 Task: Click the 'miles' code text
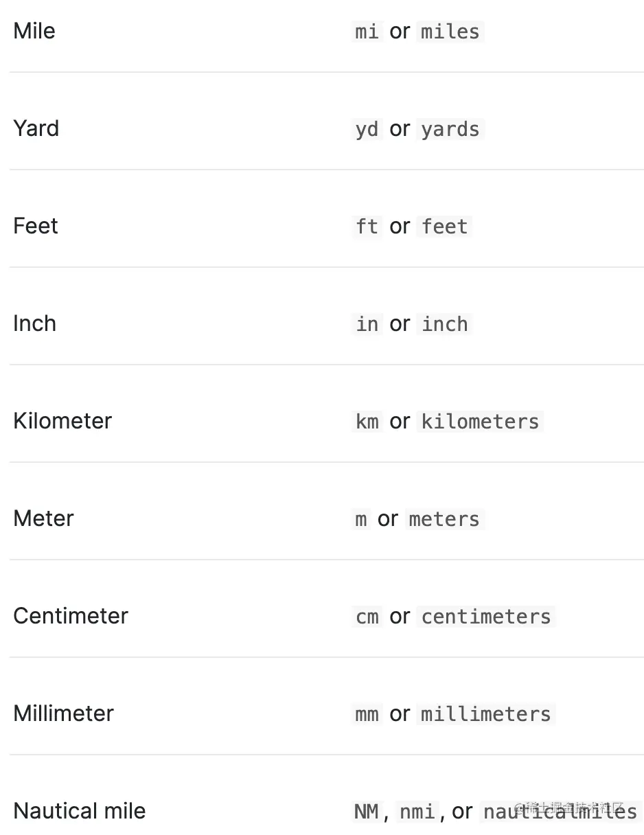[x=450, y=32]
